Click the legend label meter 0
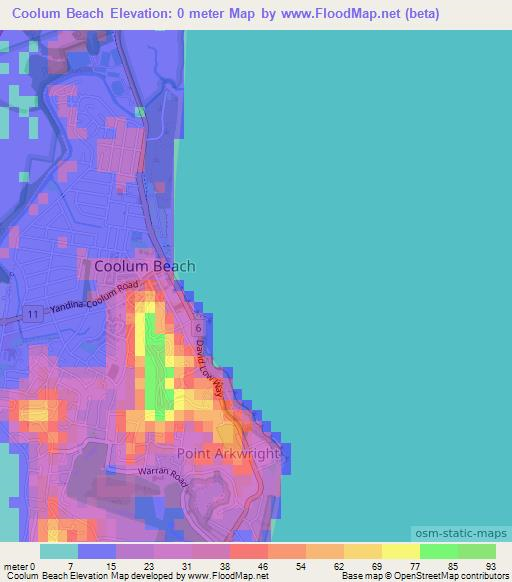 19,566
